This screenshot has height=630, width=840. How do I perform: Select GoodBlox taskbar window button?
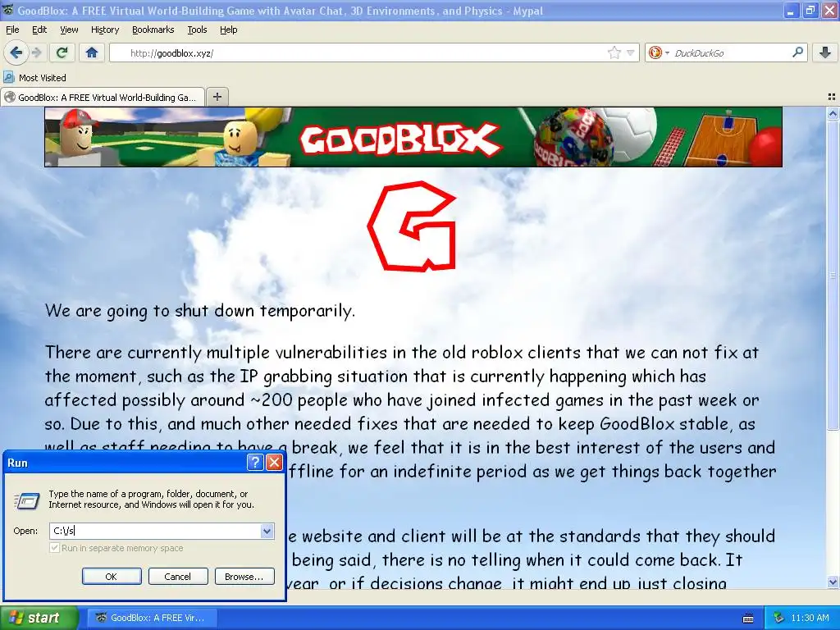(151, 618)
